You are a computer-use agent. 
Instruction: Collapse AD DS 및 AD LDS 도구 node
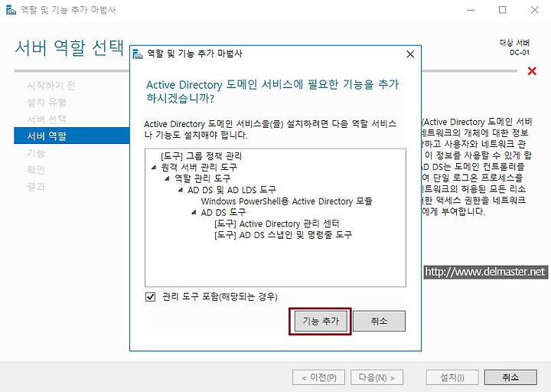pyautogui.click(x=181, y=190)
